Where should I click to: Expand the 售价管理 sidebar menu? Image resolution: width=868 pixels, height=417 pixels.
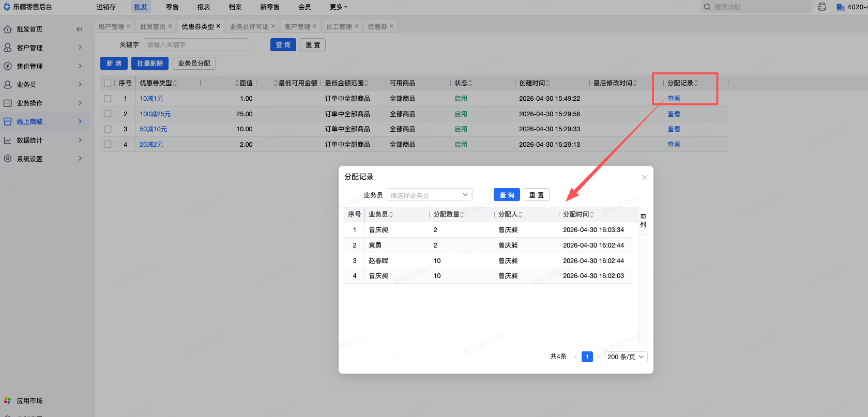pos(80,66)
